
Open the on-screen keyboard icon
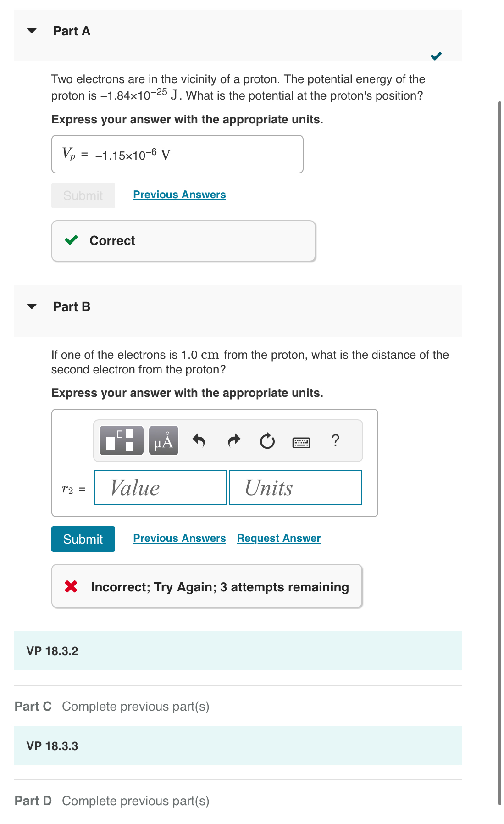pos(302,442)
